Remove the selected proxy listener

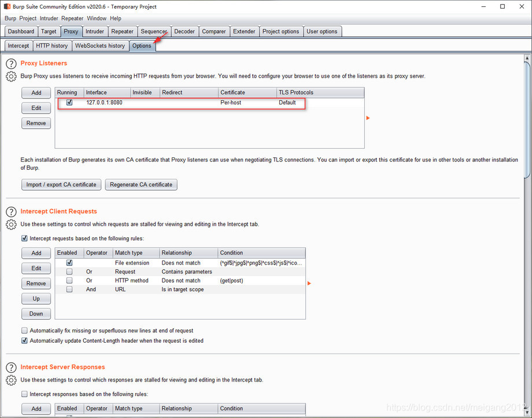36,123
